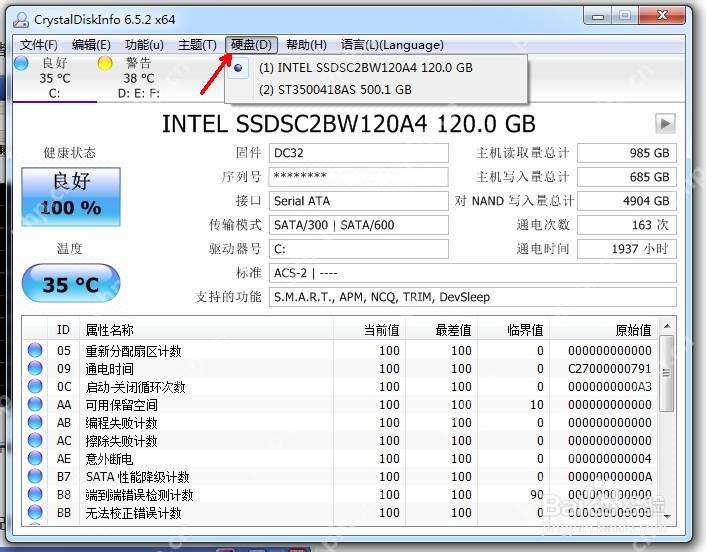
Task: Click raw value C27000000791
Action: (610, 368)
